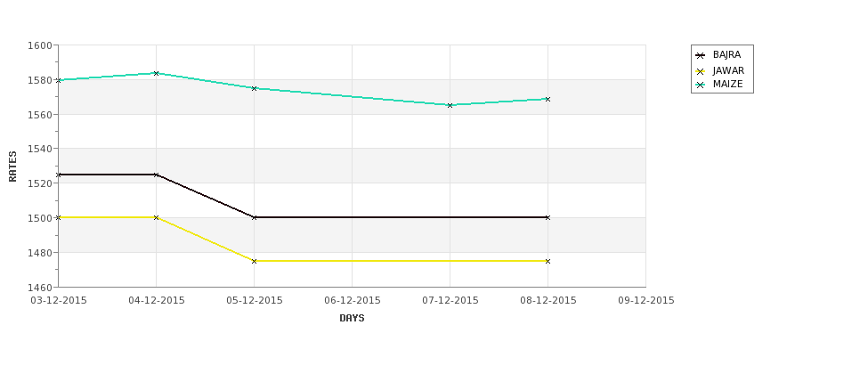The width and height of the screenshot is (868, 382).
Task: Click the 09-12-2015 date label
Action: coord(646,301)
